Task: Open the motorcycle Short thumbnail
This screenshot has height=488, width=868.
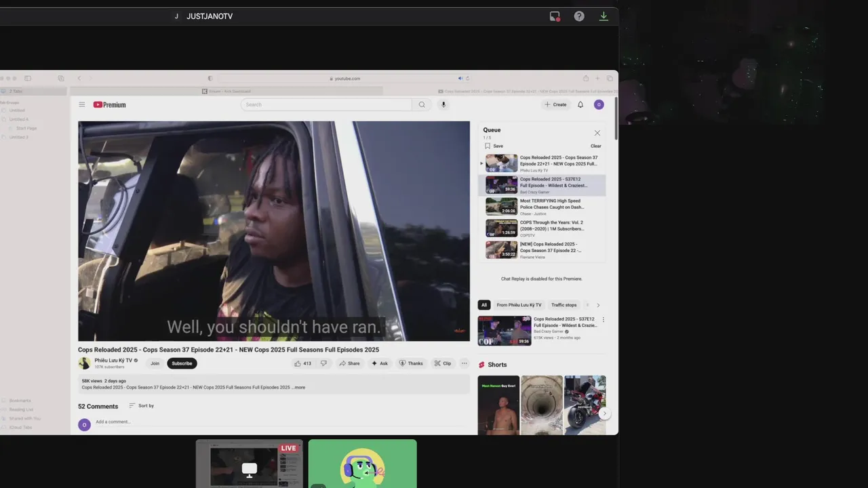Action: point(585,405)
